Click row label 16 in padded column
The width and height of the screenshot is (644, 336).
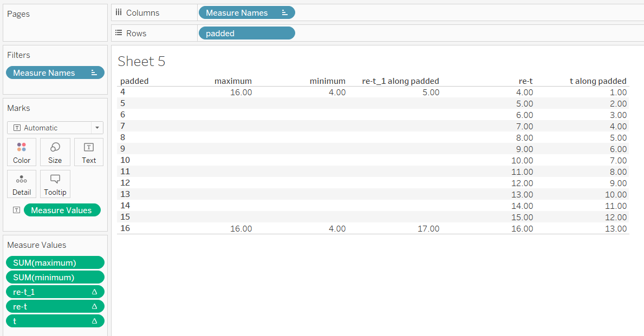tap(125, 228)
